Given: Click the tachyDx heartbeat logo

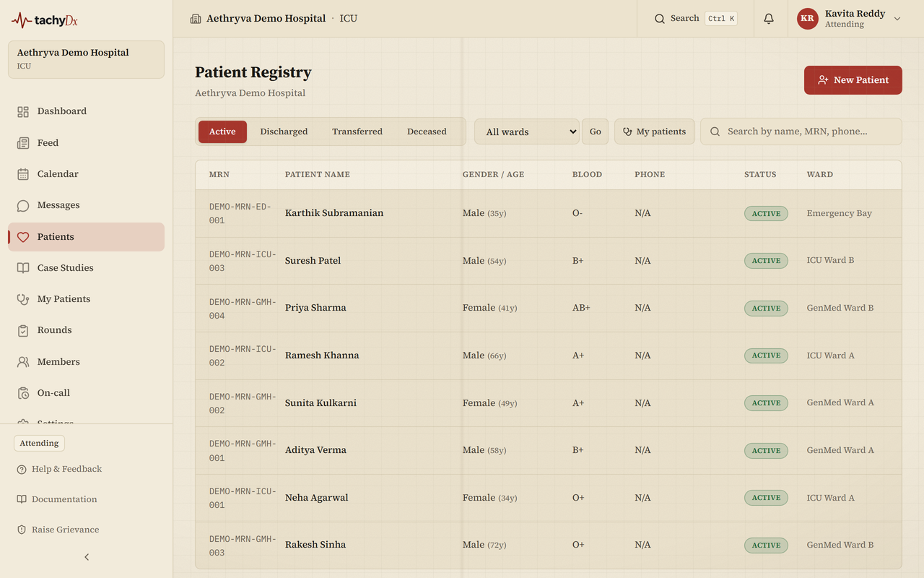Looking at the screenshot, I should click(x=44, y=20).
